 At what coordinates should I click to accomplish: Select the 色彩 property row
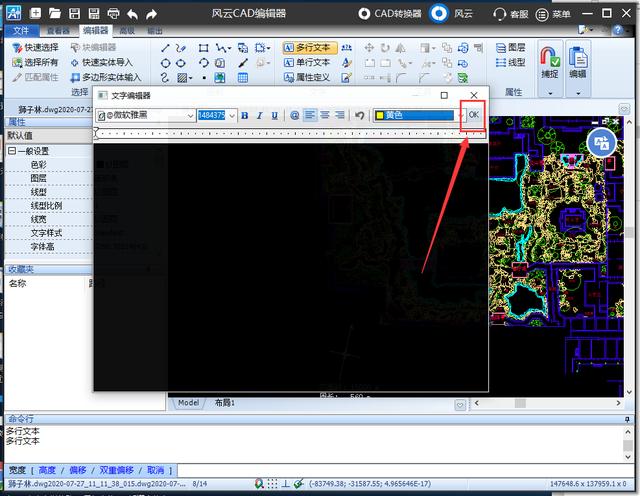click(49, 165)
